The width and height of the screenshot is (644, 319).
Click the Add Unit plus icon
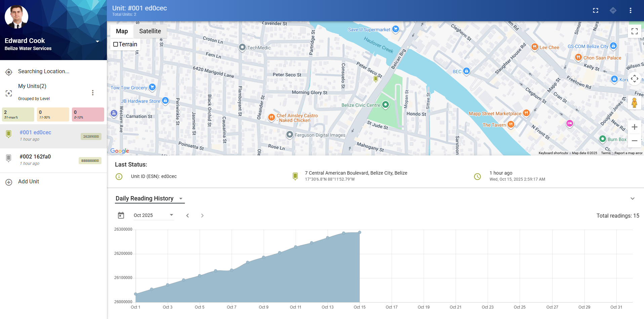click(9, 182)
